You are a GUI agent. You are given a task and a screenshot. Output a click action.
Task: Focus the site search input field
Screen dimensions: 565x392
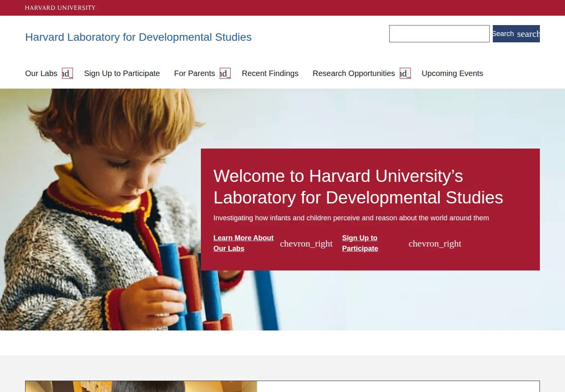pyautogui.click(x=439, y=34)
